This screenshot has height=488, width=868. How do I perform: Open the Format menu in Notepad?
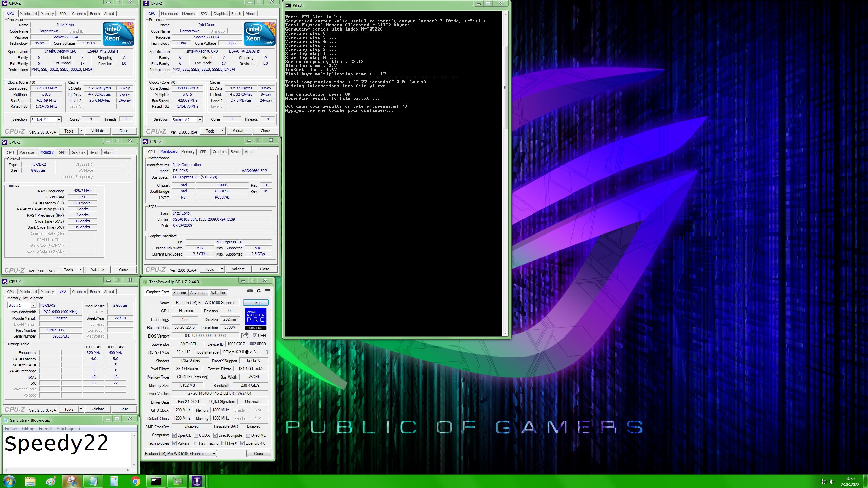[x=45, y=429]
